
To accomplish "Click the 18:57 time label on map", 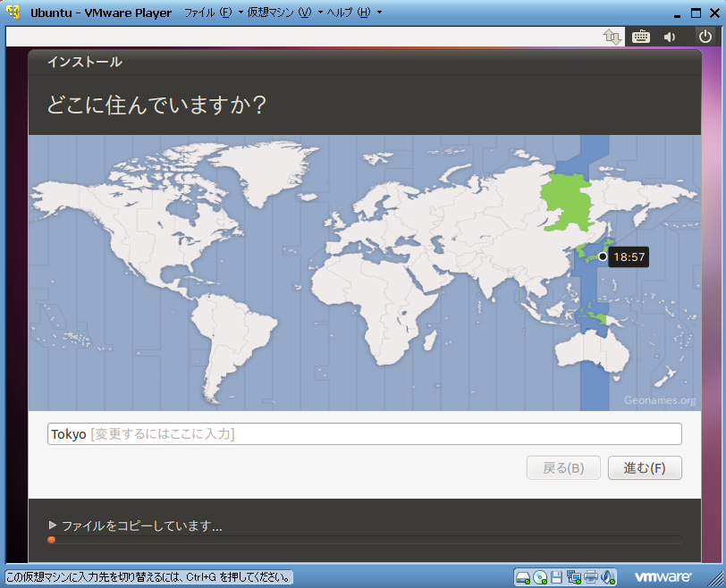I will point(629,256).
